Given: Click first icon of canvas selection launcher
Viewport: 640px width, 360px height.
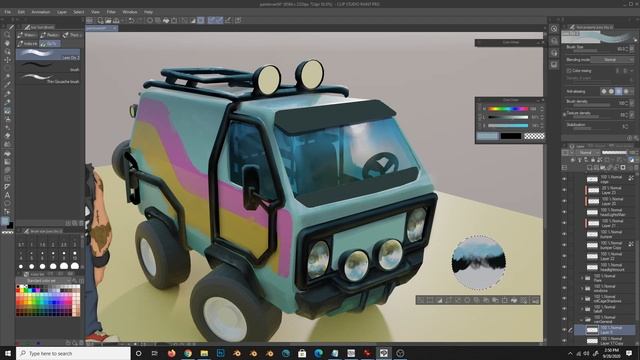Looking at the screenshot, I should pos(421,300).
